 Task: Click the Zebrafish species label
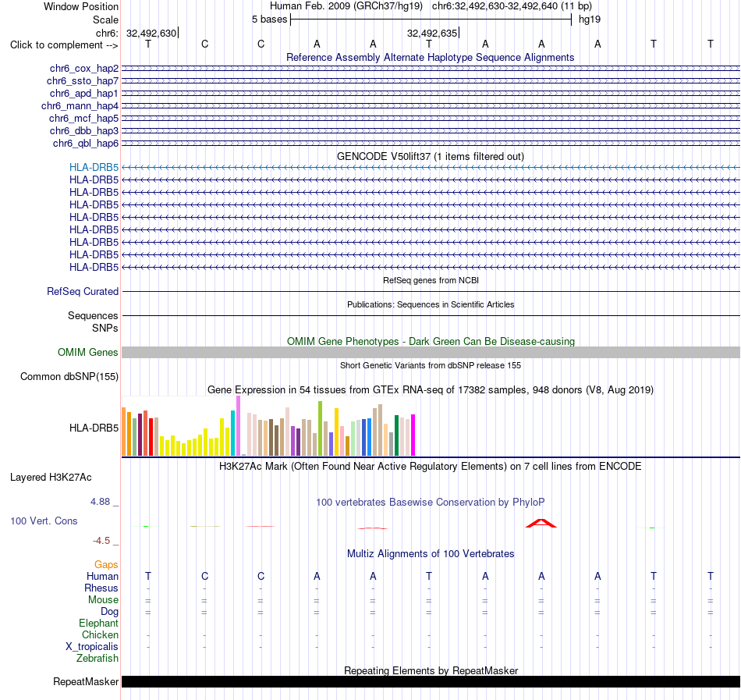coord(97,658)
